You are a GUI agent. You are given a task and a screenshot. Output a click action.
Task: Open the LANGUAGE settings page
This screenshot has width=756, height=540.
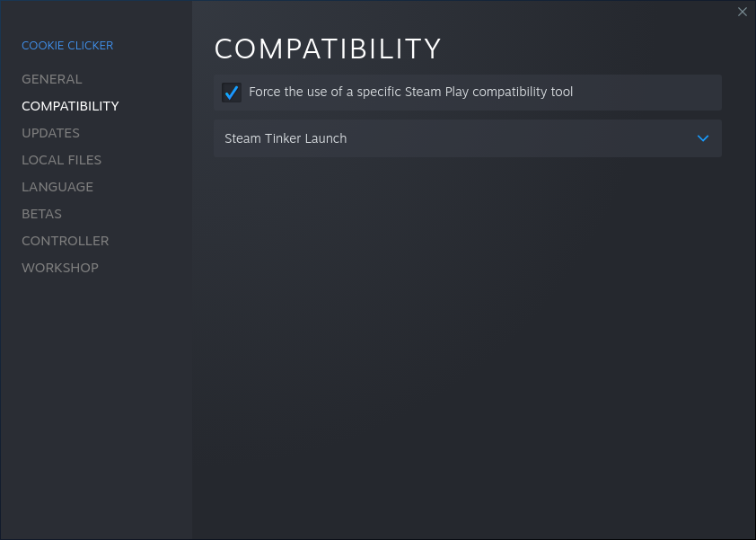tap(57, 187)
